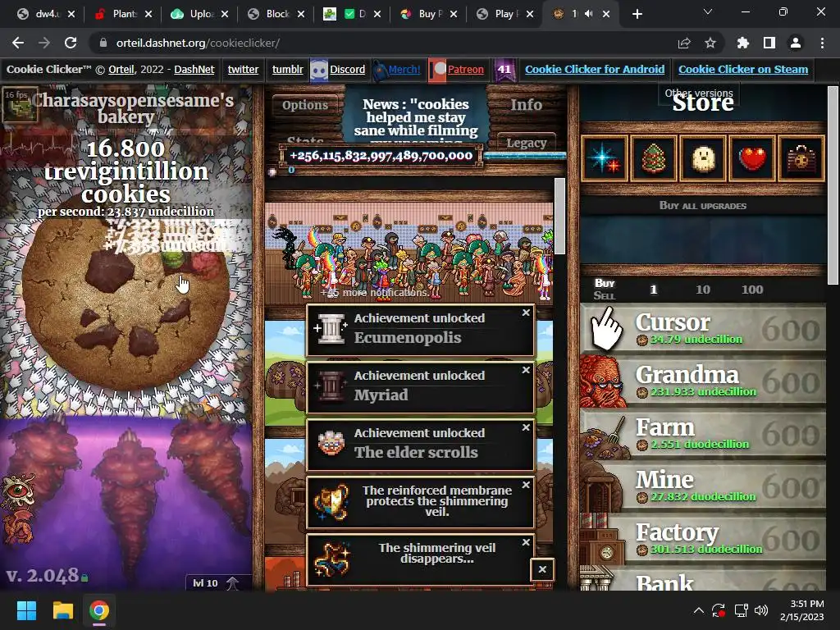This screenshot has height=630, width=840.
Task: Close all notifications with bottom X button
Action: pyautogui.click(x=542, y=569)
